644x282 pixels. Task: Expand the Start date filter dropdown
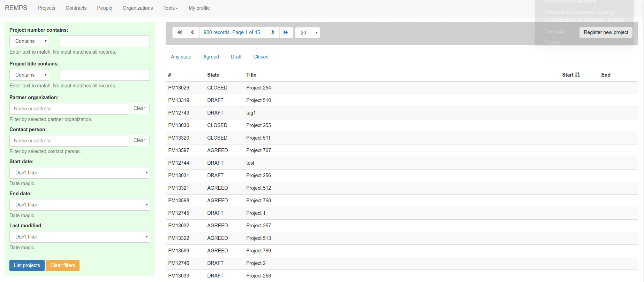click(x=80, y=173)
